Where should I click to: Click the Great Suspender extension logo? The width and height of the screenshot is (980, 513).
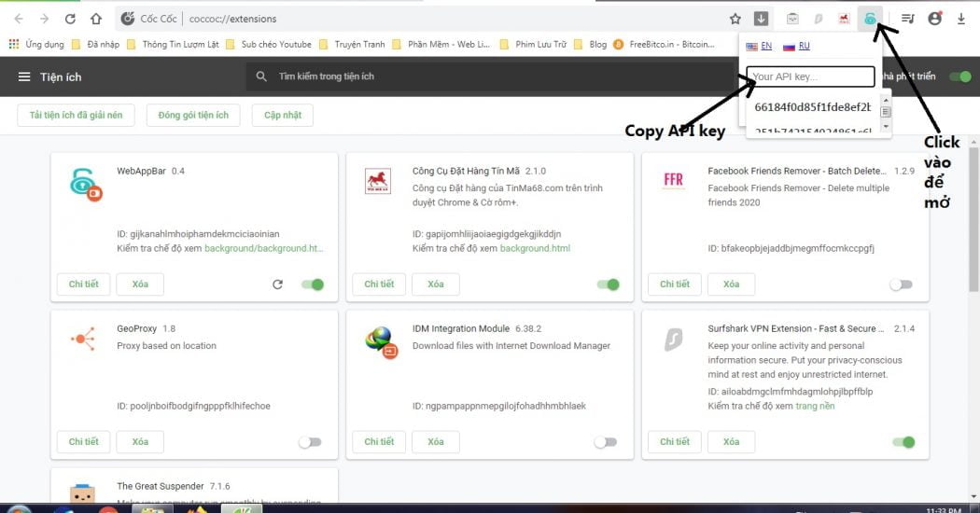82,493
